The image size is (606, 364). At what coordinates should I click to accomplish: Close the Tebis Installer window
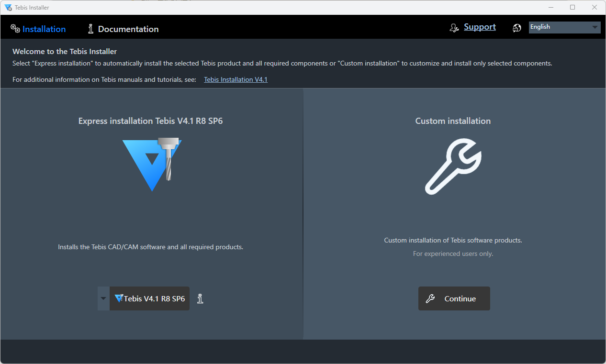(595, 7)
